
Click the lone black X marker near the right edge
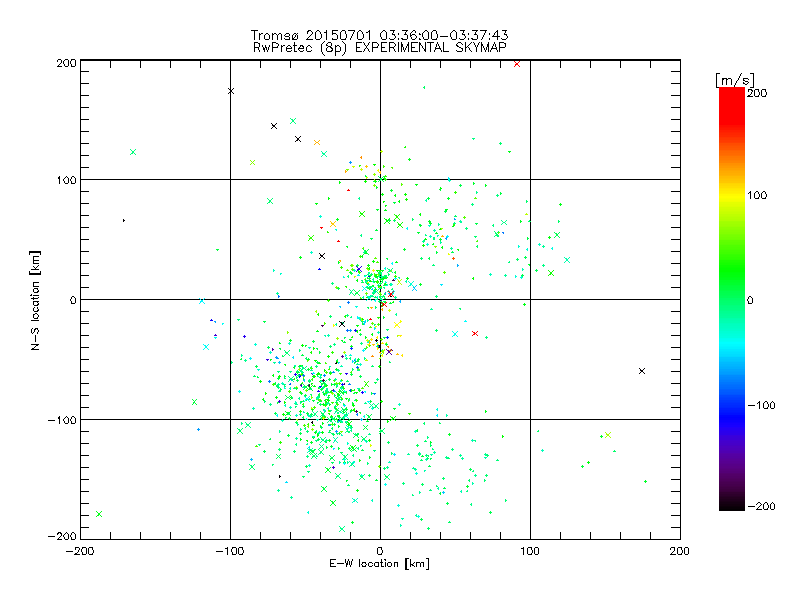point(642,371)
